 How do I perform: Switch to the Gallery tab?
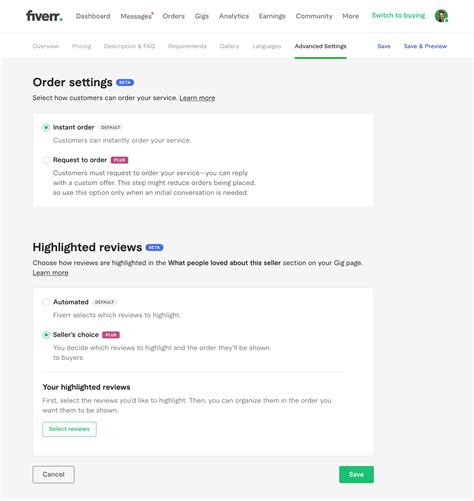[x=229, y=46]
